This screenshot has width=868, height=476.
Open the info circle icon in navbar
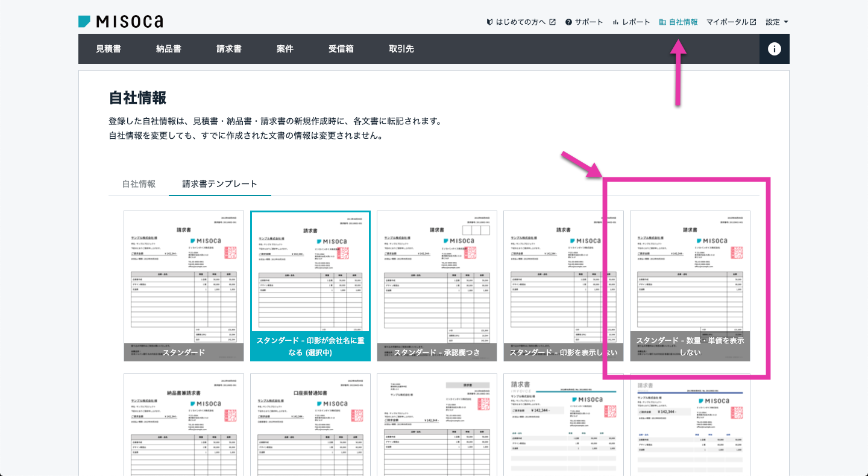[x=774, y=49]
